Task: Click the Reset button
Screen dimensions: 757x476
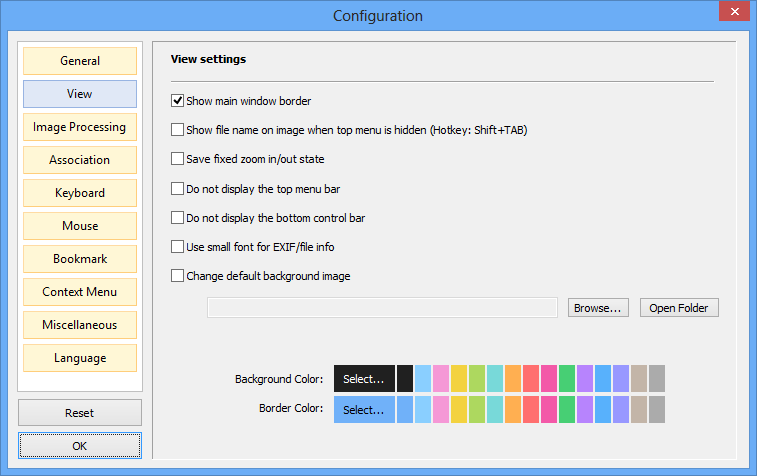Action: [x=80, y=413]
